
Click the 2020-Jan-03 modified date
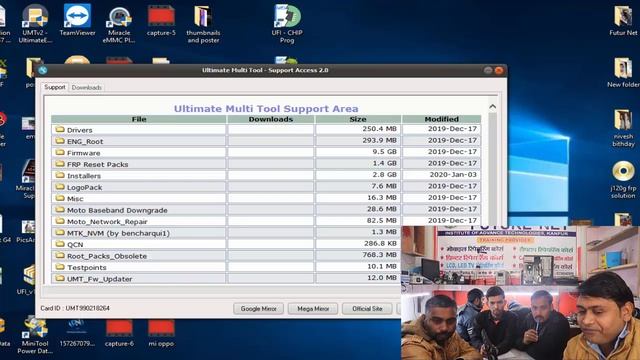coord(453,175)
